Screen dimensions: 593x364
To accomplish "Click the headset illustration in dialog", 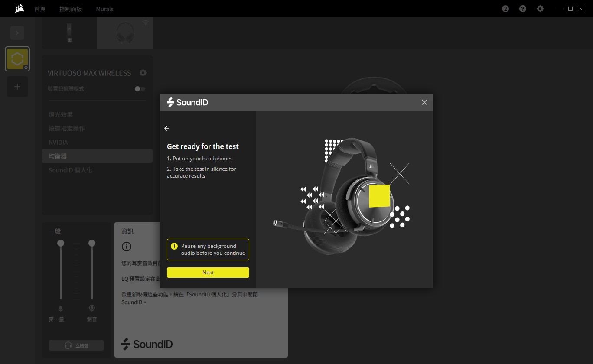I will 342,196.
